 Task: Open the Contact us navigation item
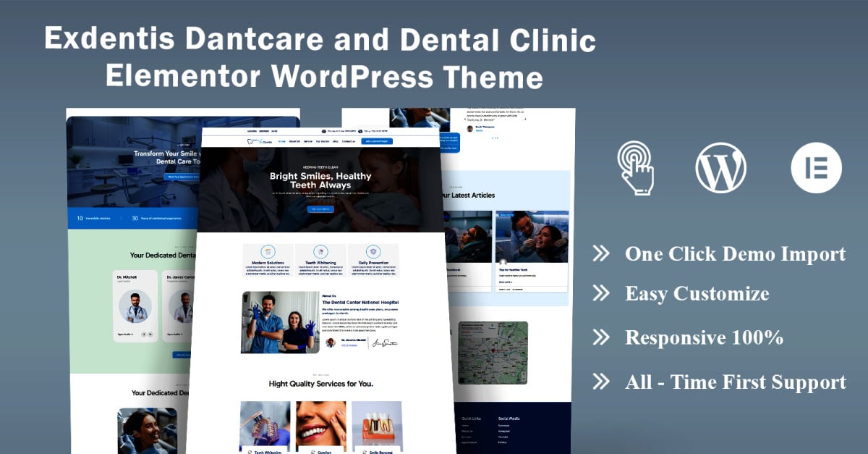(348, 141)
